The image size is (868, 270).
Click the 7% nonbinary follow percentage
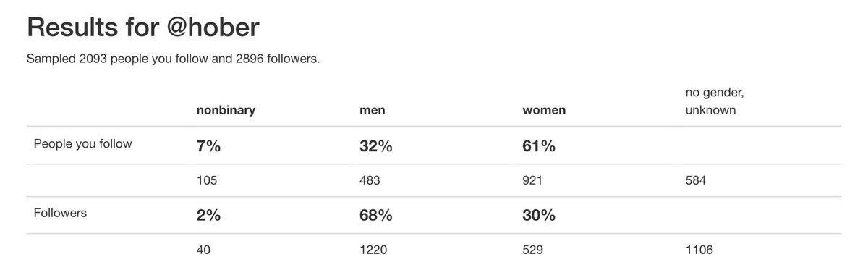[208, 145]
